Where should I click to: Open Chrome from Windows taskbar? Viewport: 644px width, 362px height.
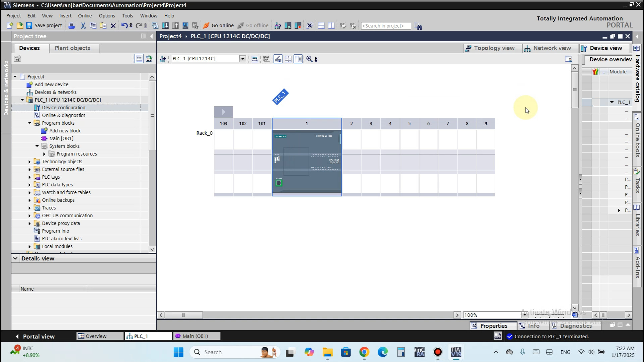pyautogui.click(x=364, y=352)
